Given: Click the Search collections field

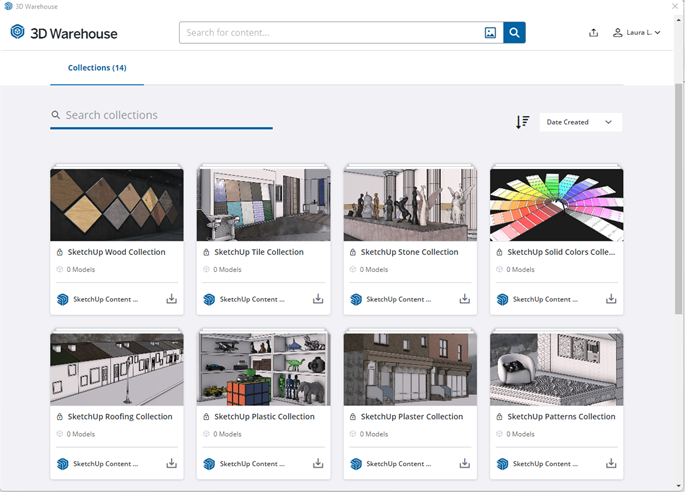Looking at the screenshot, I should pos(166,115).
